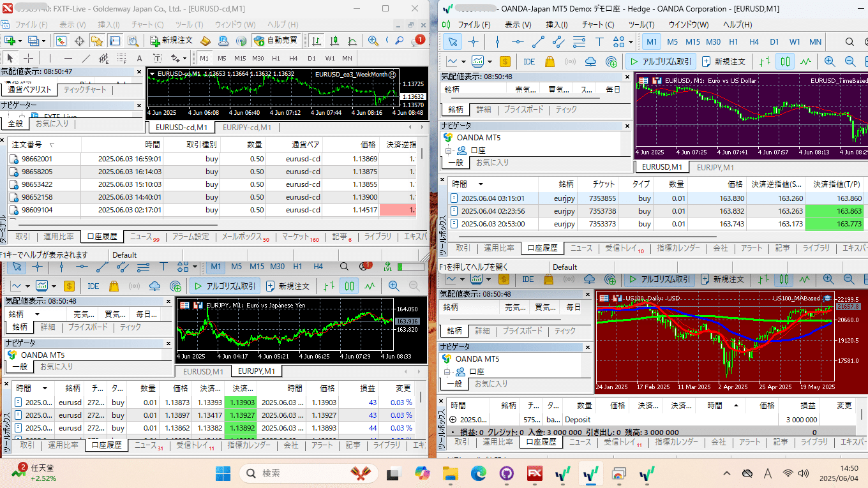The image size is (868, 488).
Task: Select Fibonacci retracement tool in FXTF window
Action: coord(121,58)
